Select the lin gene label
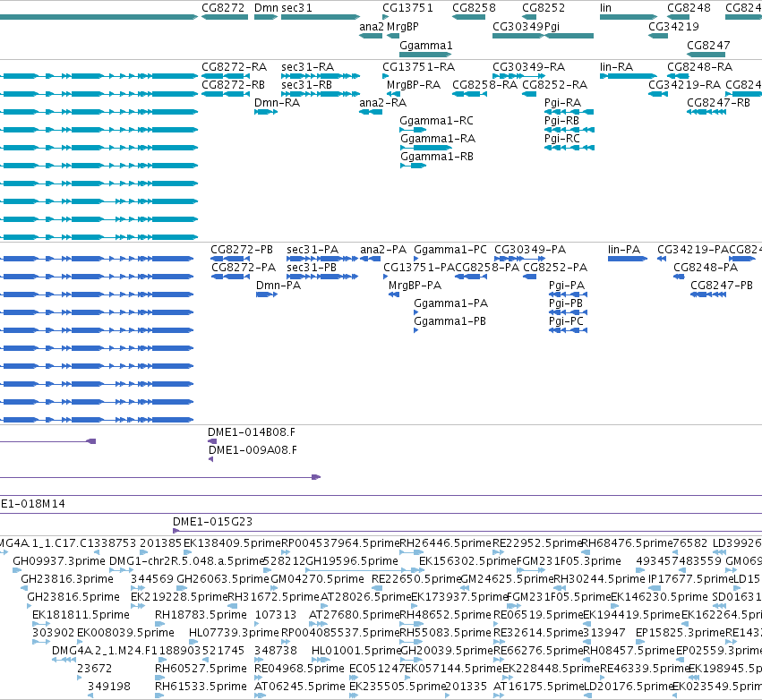762x700 pixels. 605,8
